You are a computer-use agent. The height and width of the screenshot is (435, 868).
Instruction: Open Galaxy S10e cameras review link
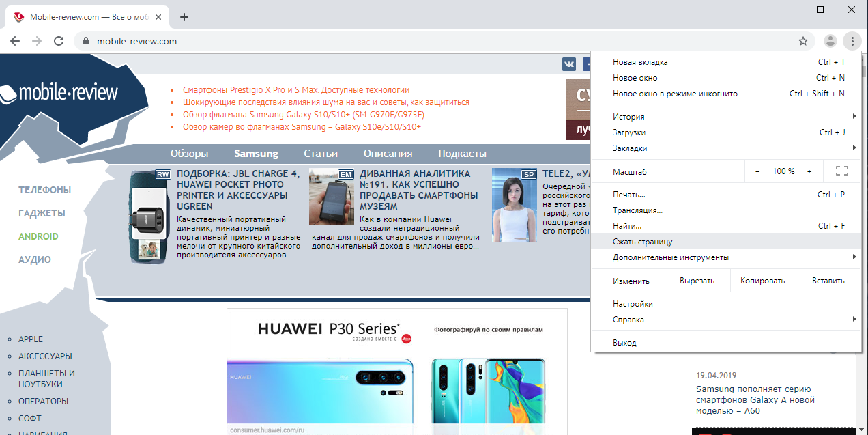(302, 127)
